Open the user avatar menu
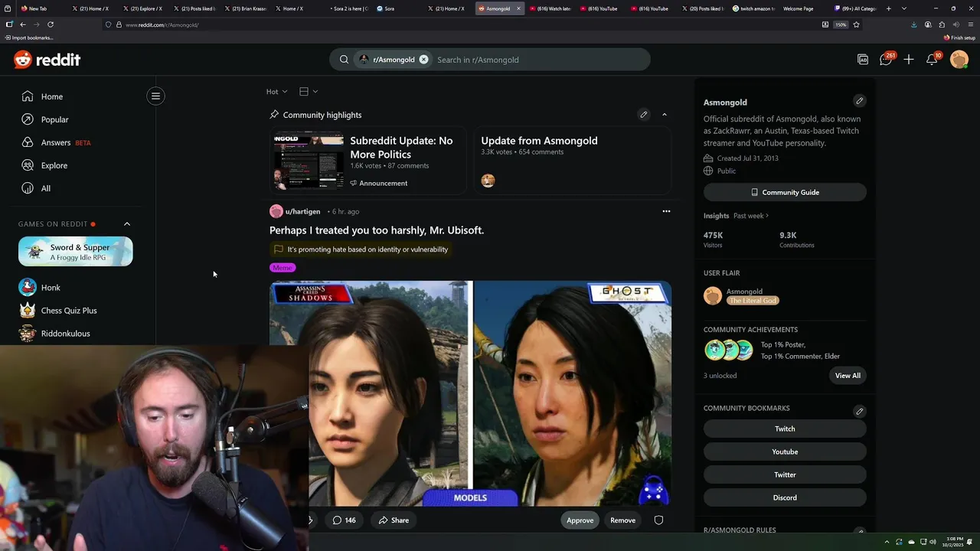The width and height of the screenshot is (980, 551). tap(959, 60)
